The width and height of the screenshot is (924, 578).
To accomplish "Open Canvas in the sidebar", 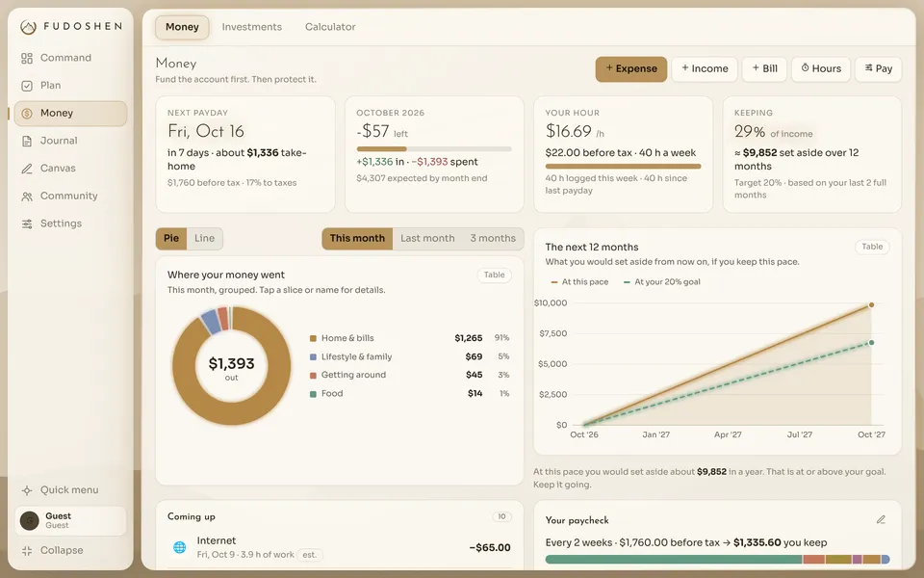I will [x=70, y=169].
